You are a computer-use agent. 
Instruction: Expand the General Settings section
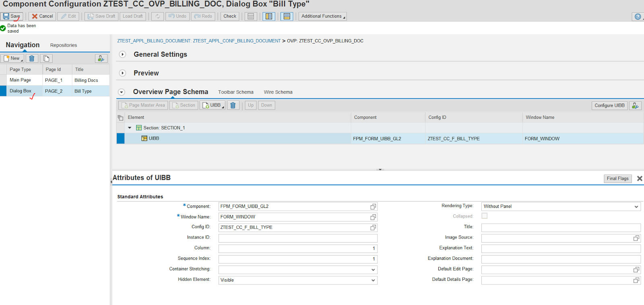coord(123,54)
